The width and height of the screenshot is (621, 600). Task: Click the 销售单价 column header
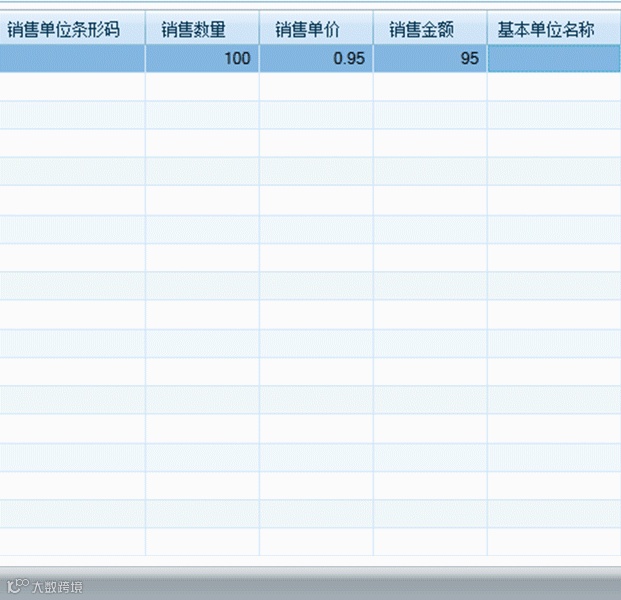[x=316, y=29]
